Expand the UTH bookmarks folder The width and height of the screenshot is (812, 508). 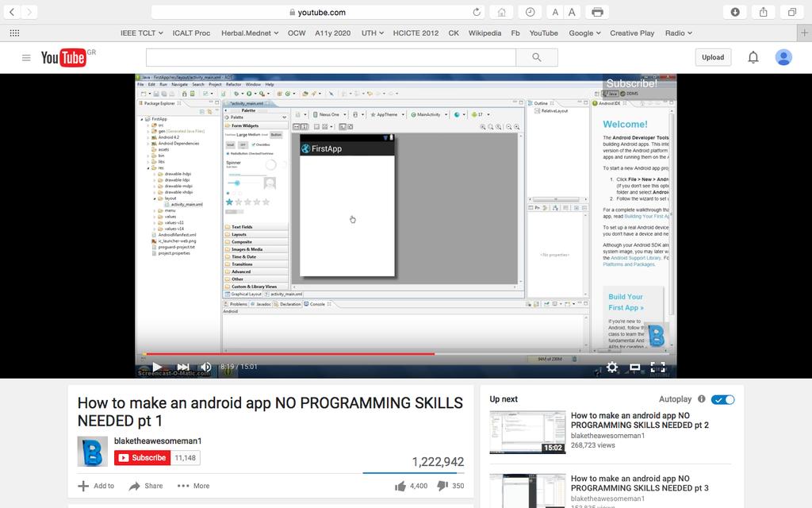point(373,33)
